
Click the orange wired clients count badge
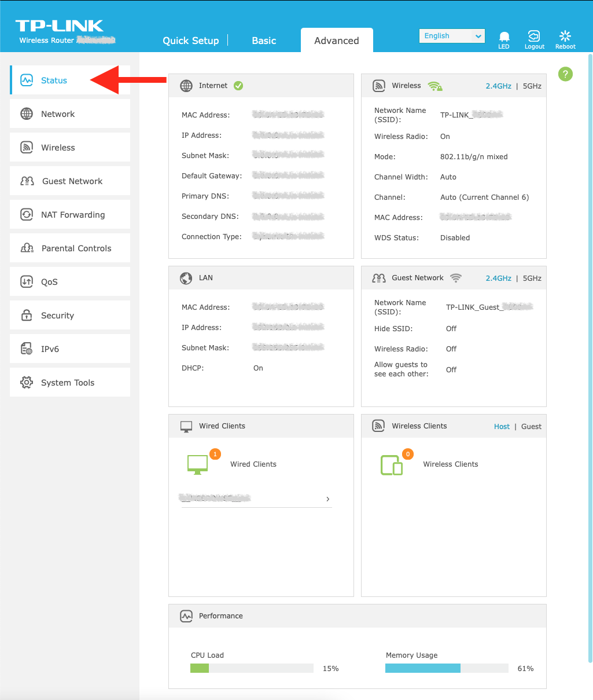click(215, 454)
